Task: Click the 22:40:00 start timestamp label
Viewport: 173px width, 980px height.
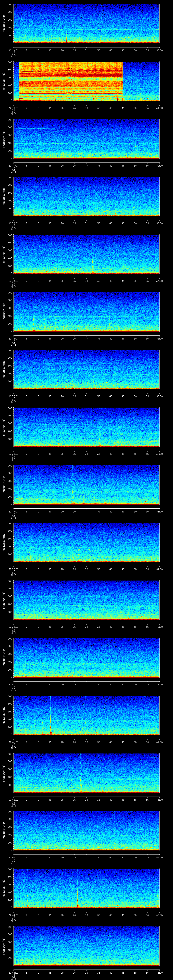Action: coord(13,684)
